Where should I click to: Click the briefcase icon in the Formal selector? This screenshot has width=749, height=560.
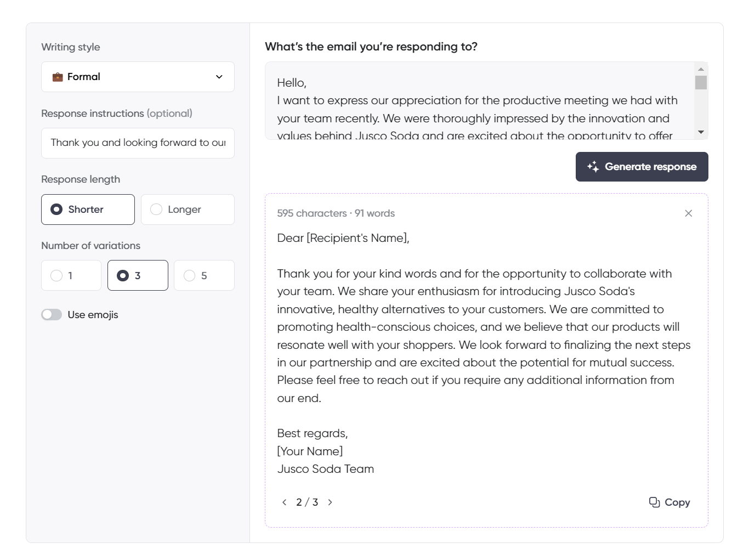click(x=59, y=77)
